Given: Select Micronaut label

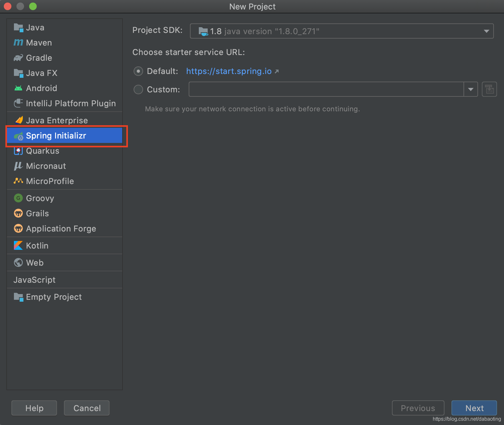Looking at the screenshot, I should 46,166.
